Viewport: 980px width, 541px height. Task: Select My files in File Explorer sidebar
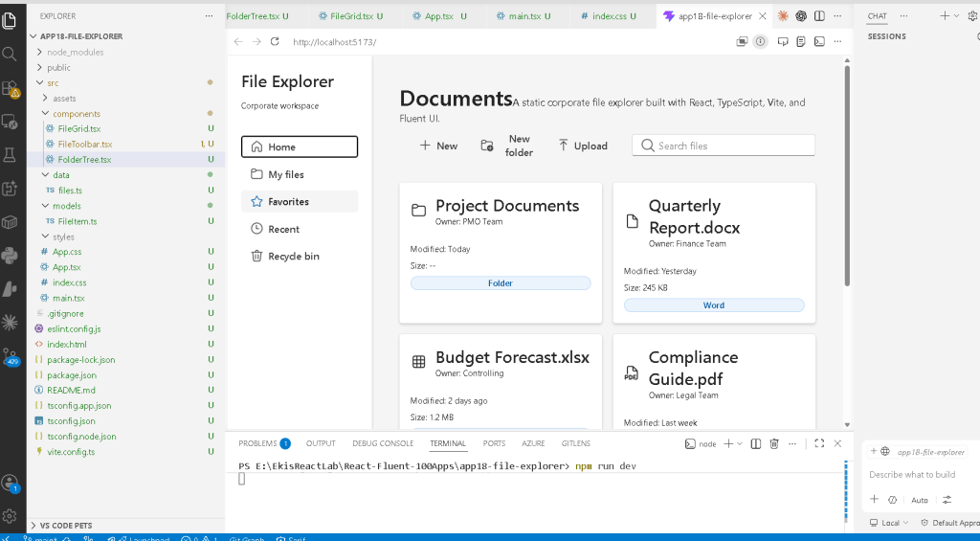(x=300, y=174)
